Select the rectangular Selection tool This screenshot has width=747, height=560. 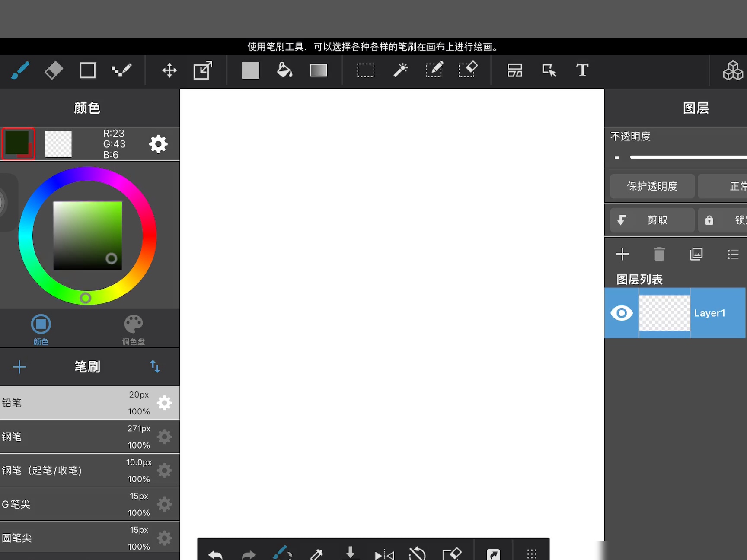[366, 70]
